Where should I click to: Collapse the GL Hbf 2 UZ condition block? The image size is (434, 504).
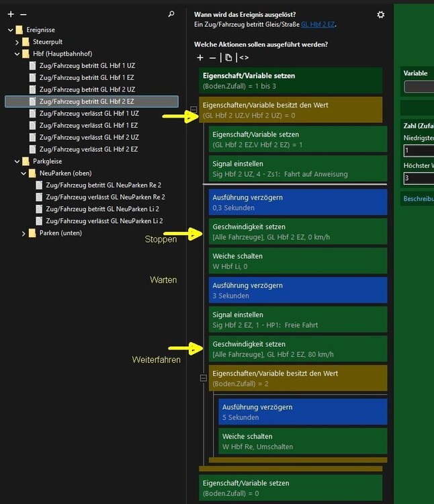coord(193,110)
